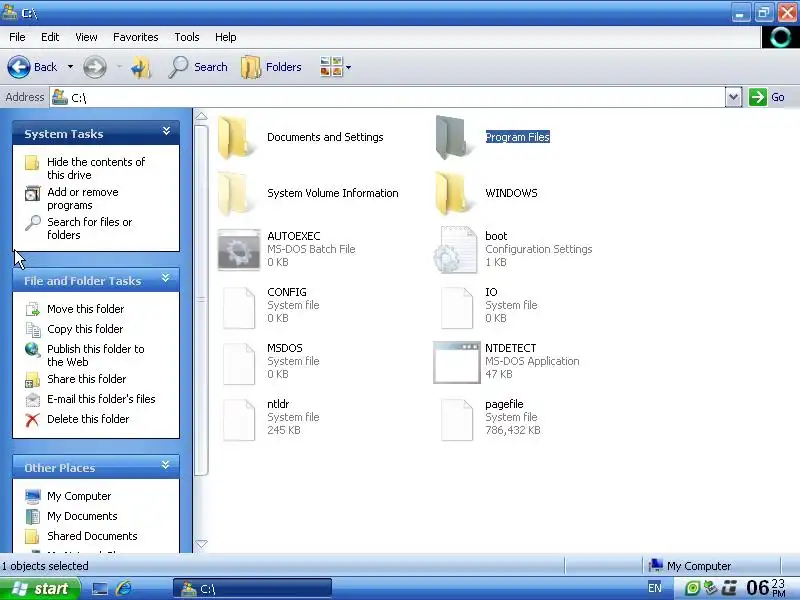Open the Help menu
Viewport: 800px width, 600px height.
(226, 37)
